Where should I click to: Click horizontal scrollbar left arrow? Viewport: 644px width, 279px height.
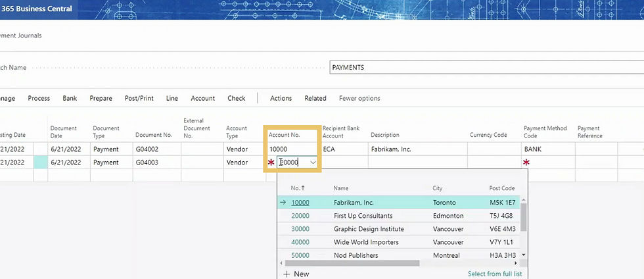tap(281, 263)
